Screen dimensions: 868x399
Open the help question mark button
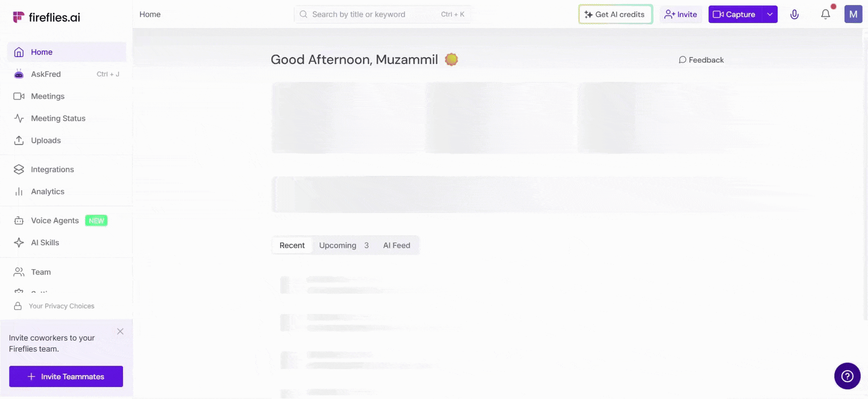[847, 376]
